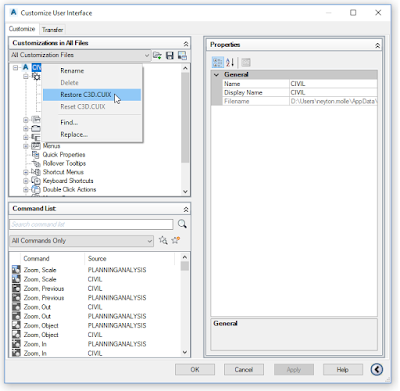Open the All Commands Only filter dropdown
Viewport: 400px width, 391px height.
82,240
